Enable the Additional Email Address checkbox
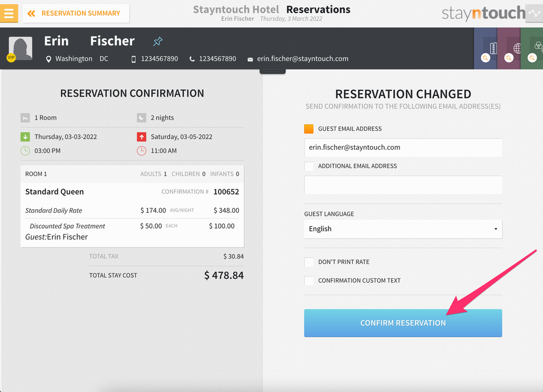The width and height of the screenshot is (543, 392). (x=309, y=166)
